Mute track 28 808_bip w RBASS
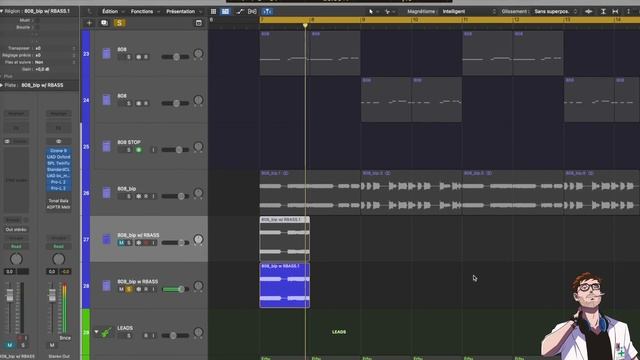640x360 pixels. [x=121, y=289]
